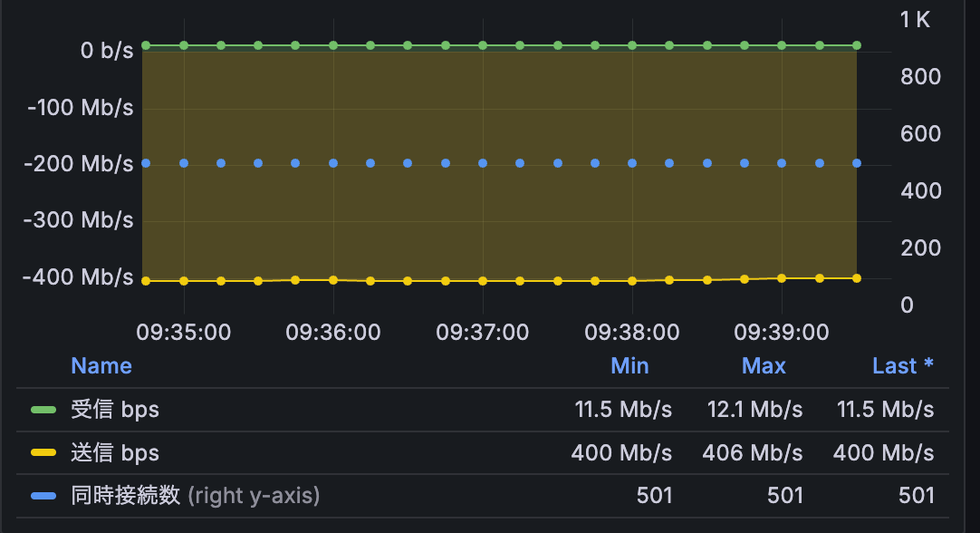Click the 09:37:00 time axis label
The width and height of the screenshot is (980, 533).
click(482, 333)
